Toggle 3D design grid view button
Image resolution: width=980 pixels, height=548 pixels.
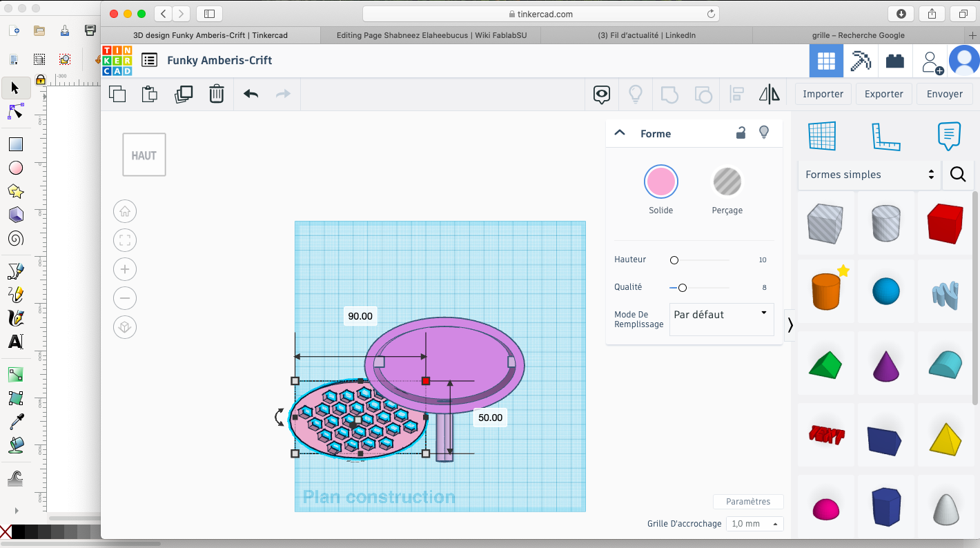coord(826,61)
